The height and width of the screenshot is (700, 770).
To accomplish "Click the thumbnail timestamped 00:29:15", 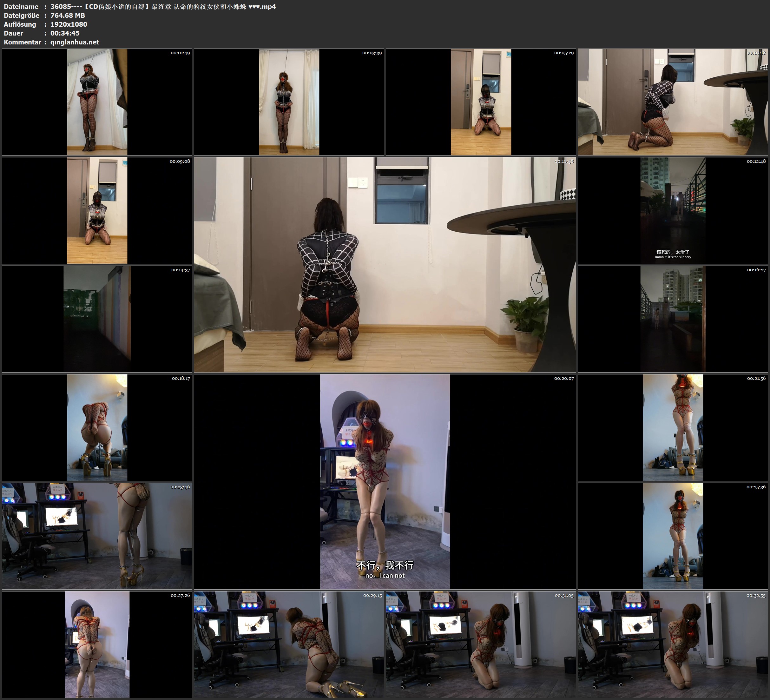I will click(x=289, y=644).
